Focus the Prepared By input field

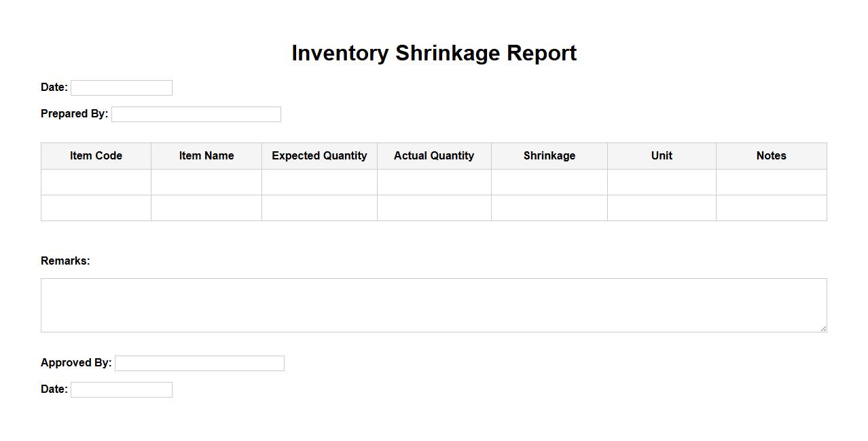click(196, 114)
